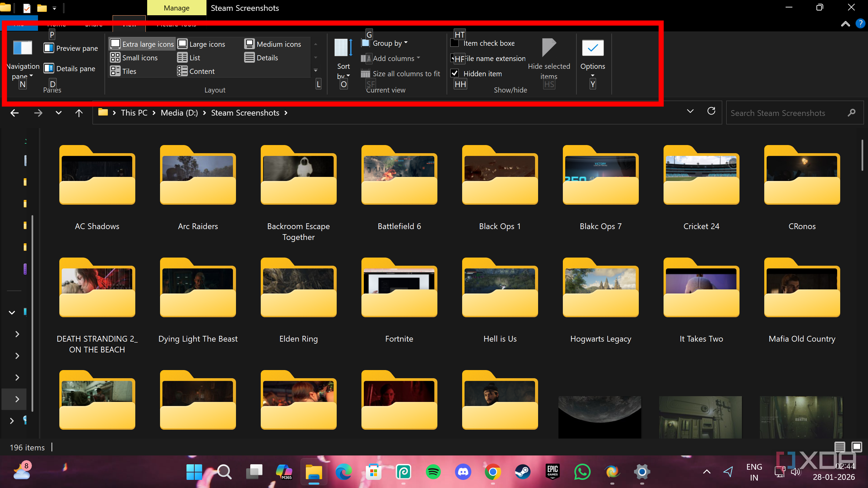Image resolution: width=868 pixels, height=488 pixels.
Task: Click Media (D:) in address path
Action: [x=179, y=113]
